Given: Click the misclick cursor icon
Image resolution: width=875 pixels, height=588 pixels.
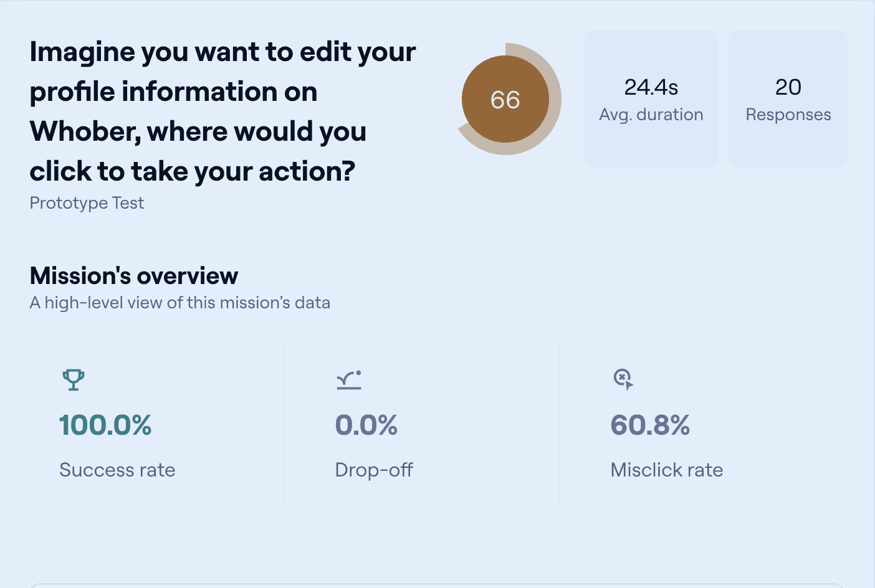Looking at the screenshot, I should (x=623, y=379).
